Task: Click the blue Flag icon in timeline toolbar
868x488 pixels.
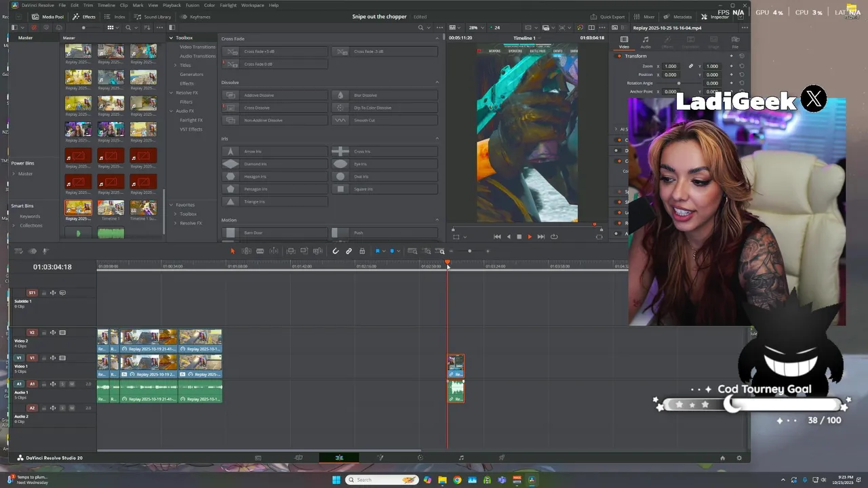Action: coord(378,251)
